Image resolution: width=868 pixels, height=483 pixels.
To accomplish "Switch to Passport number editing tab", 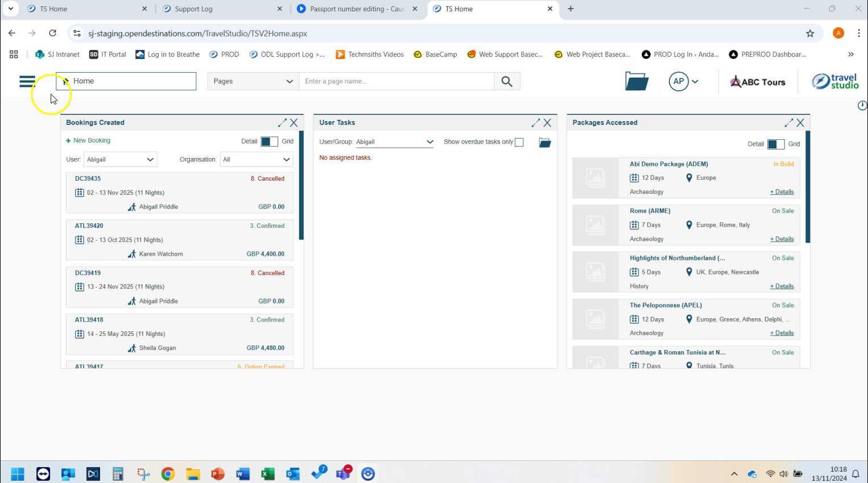I will click(357, 9).
